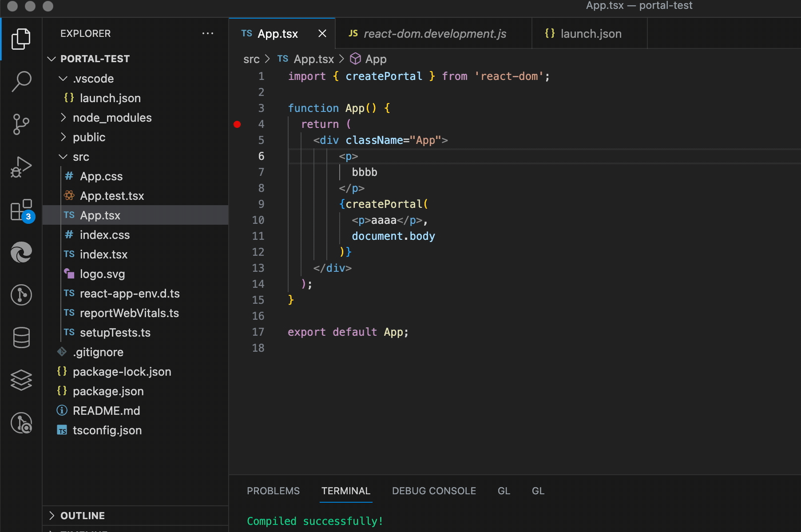Open the Extensions view with badge
This screenshot has height=532, width=801.
[21, 210]
